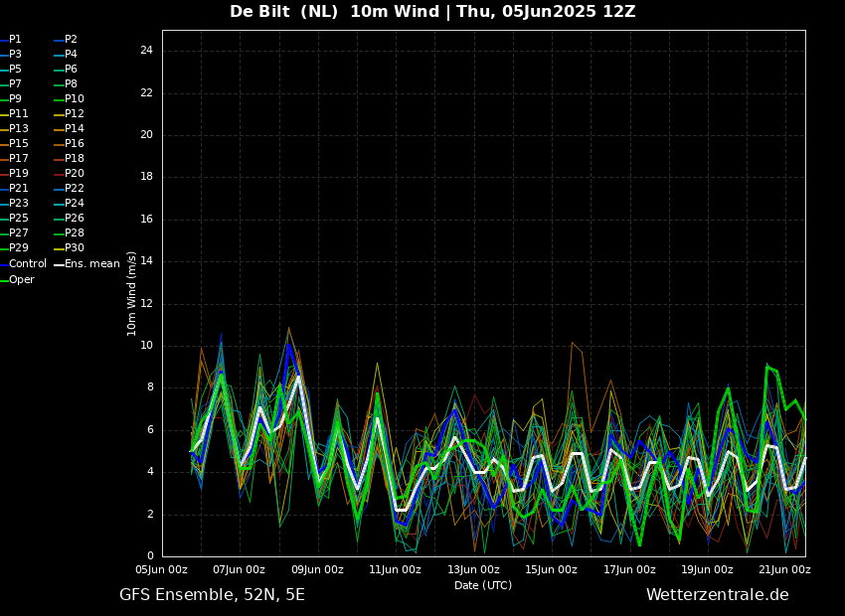Select the P23 legend entry

tap(19, 204)
